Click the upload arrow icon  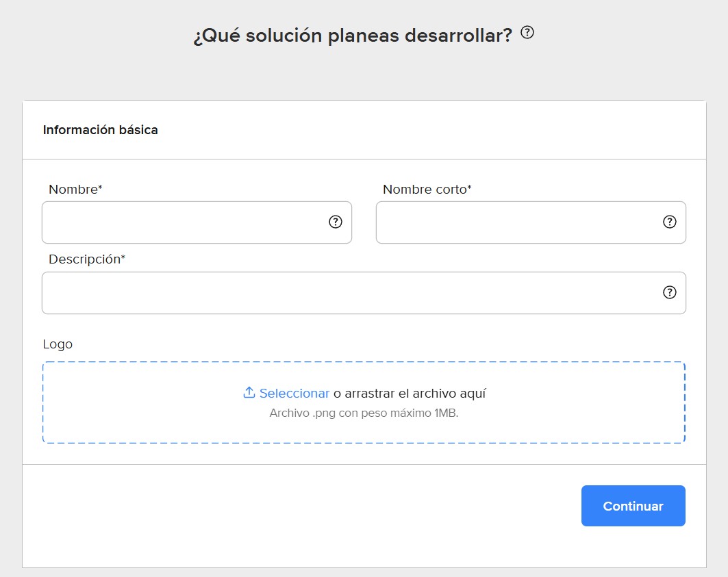click(249, 393)
